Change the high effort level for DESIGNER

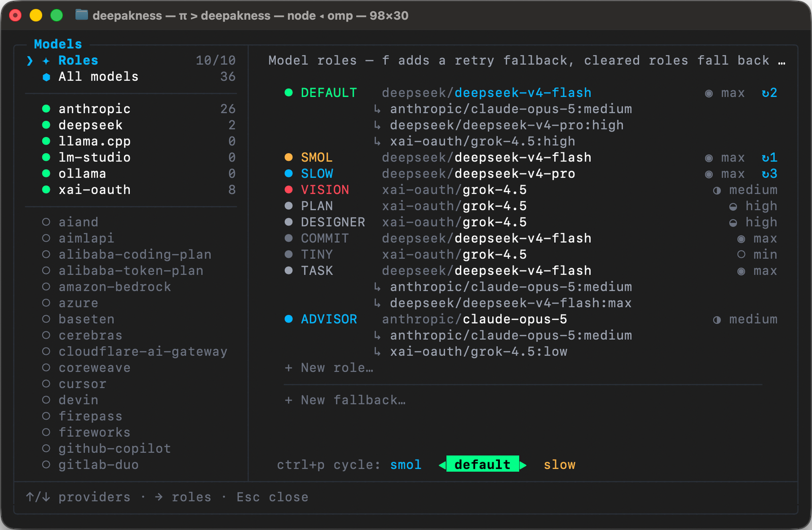[x=753, y=222]
